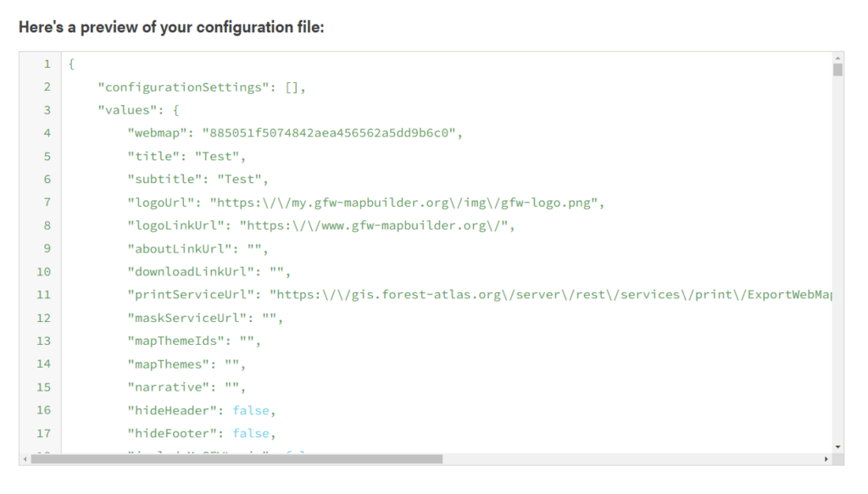The height and width of the screenshot is (494, 868).
Task: Click the false value of hideFooter
Action: click(x=251, y=433)
